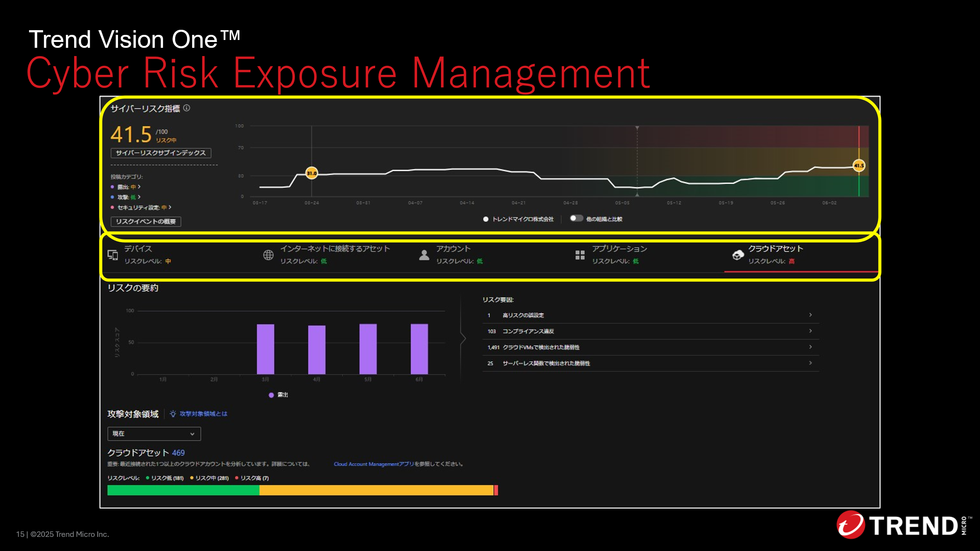Click the 31.0 marker on risk chart

click(x=312, y=173)
